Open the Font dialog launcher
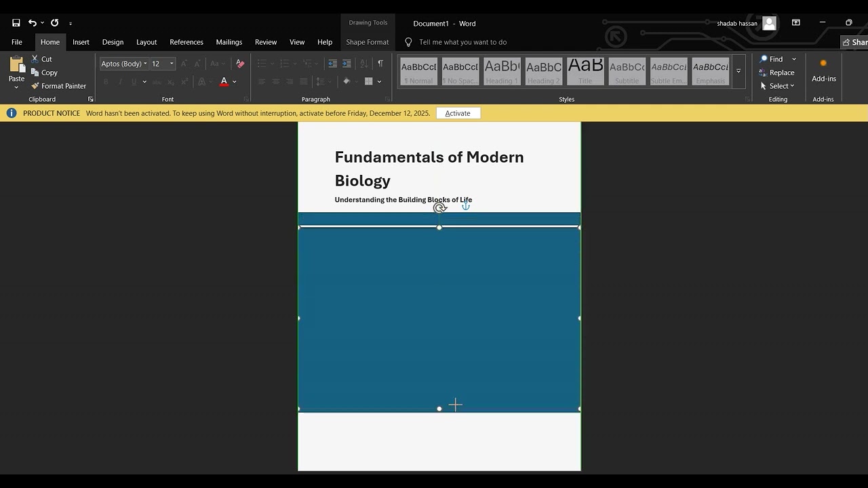Screen dimensions: 868x488 [246, 100]
